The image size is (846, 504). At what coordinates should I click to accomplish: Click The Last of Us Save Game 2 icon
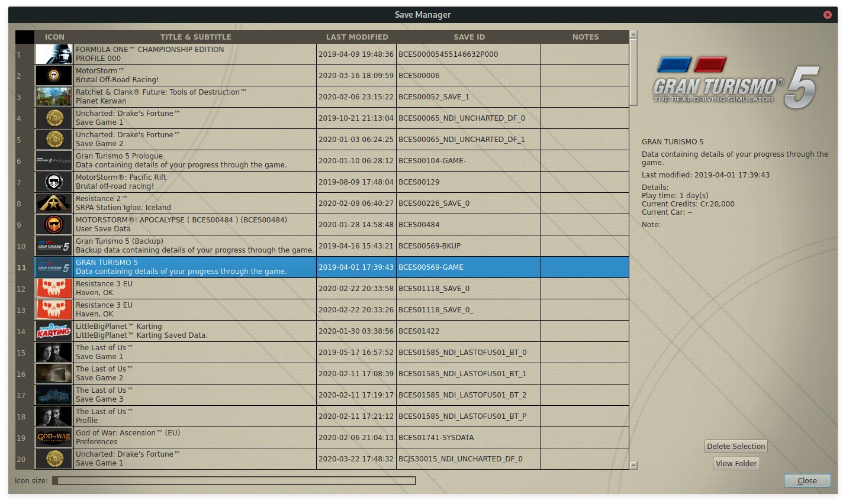[x=54, y=374]
